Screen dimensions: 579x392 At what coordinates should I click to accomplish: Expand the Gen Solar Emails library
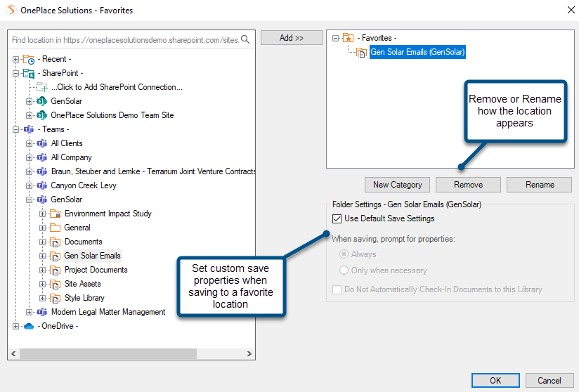(x=42, y=256)
